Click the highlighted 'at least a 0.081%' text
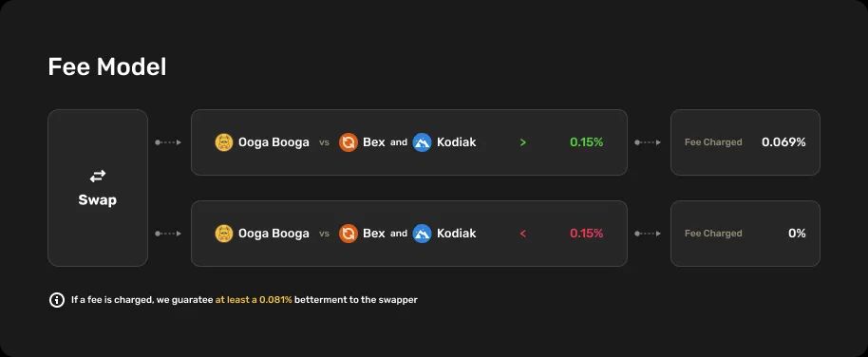This screenshot has height=357, width=868. [x=254, y=300]
